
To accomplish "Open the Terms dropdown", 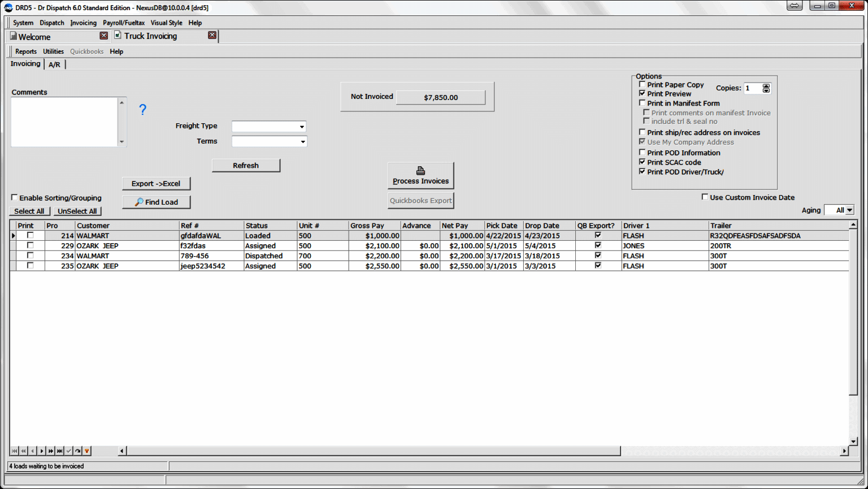I will [303, 141].
